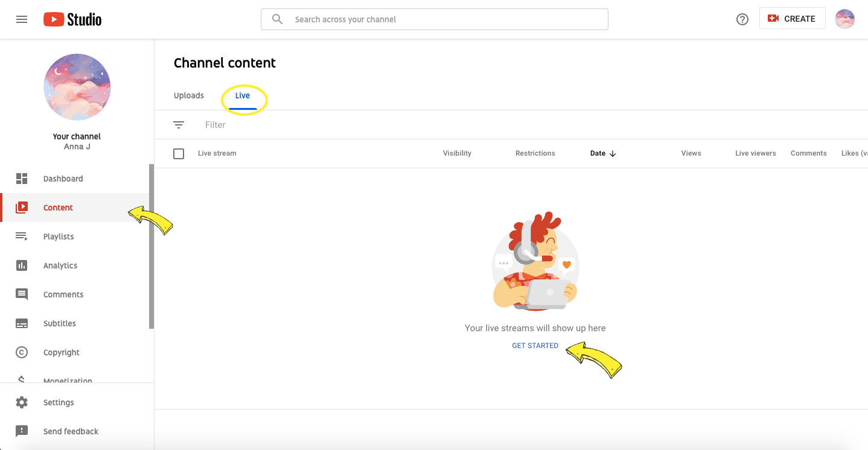Viewport: 868px width, 450px height.
Task: Open the channel avatar menu
Action: point(844,19)
